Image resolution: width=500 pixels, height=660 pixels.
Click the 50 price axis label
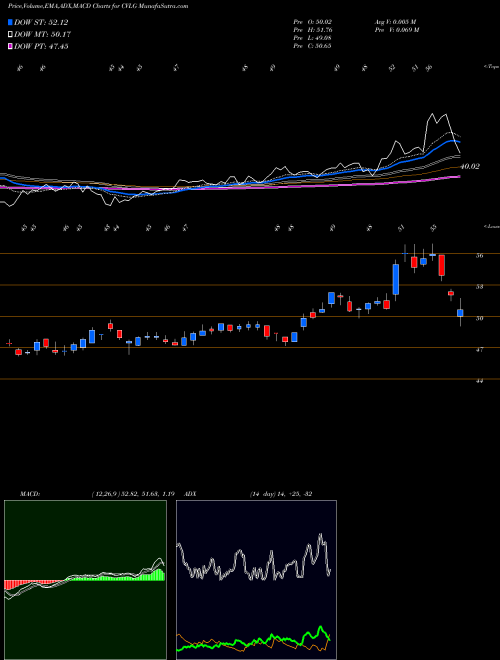[x=479, y=319]
